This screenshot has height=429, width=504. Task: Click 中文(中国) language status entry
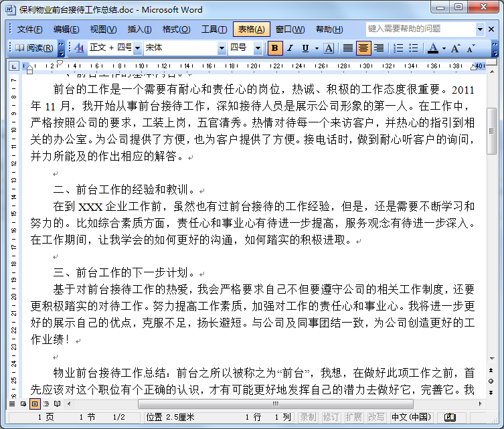click(411, 418)
